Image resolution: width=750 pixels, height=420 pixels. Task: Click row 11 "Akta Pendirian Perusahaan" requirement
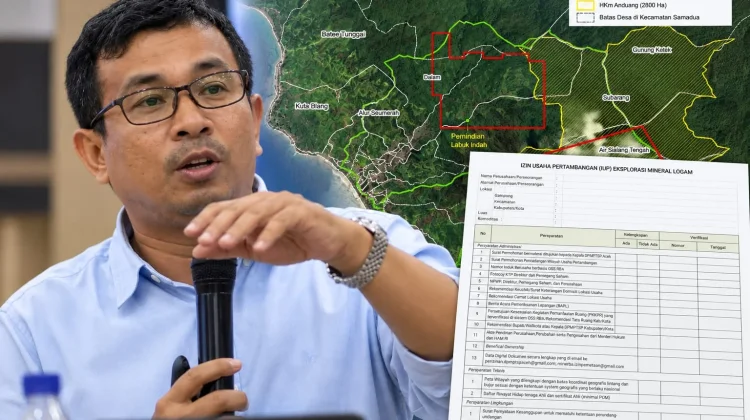tap(555, 335)
